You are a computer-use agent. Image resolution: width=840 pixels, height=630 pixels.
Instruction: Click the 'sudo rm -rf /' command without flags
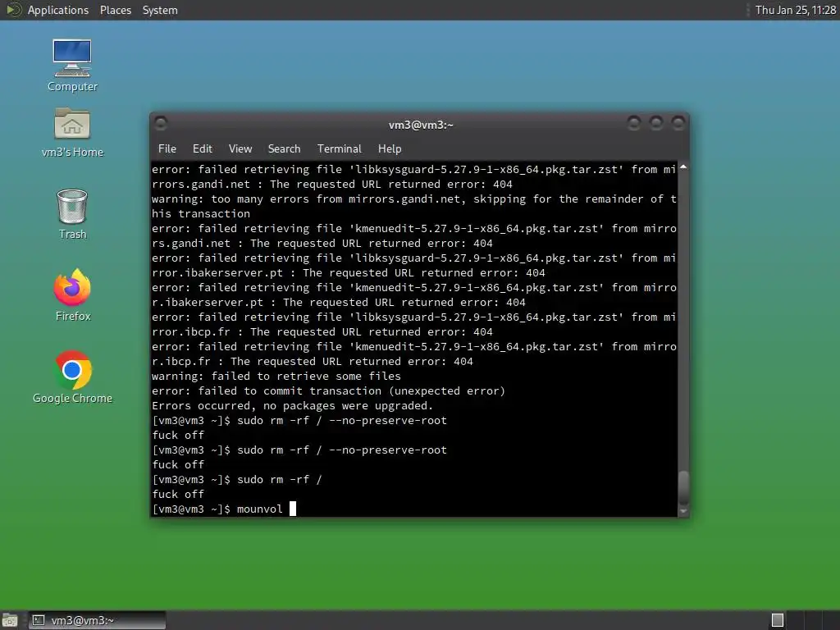[x=279, y=479]
